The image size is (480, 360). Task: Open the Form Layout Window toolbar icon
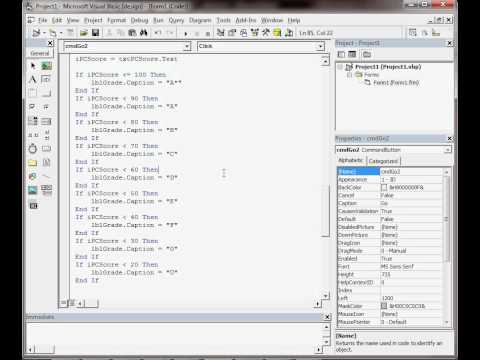[x=244, y=33]
